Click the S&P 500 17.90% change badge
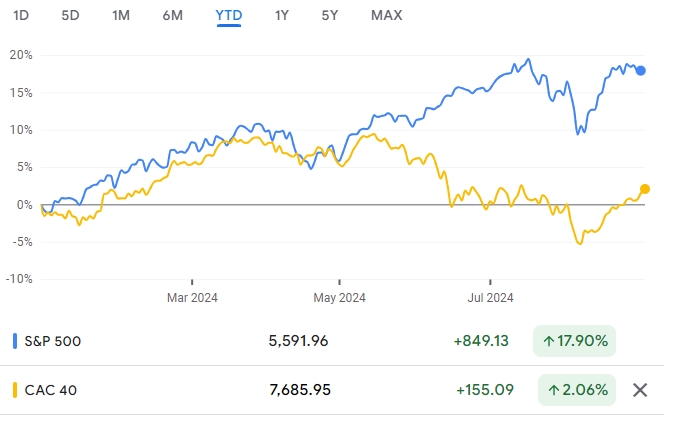The width and height of the screenshot is (688, 430). [575, 341]
